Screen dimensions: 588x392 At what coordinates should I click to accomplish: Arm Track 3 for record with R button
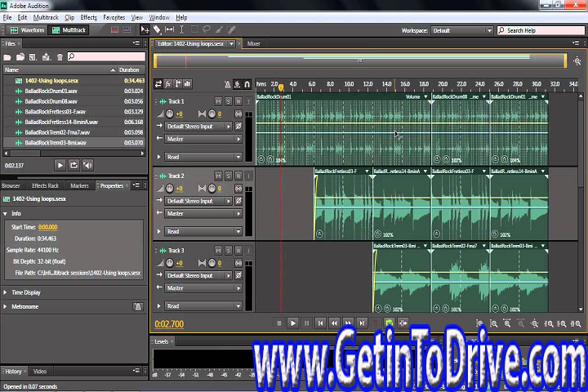pyautogui.click(x=238, y=251)
